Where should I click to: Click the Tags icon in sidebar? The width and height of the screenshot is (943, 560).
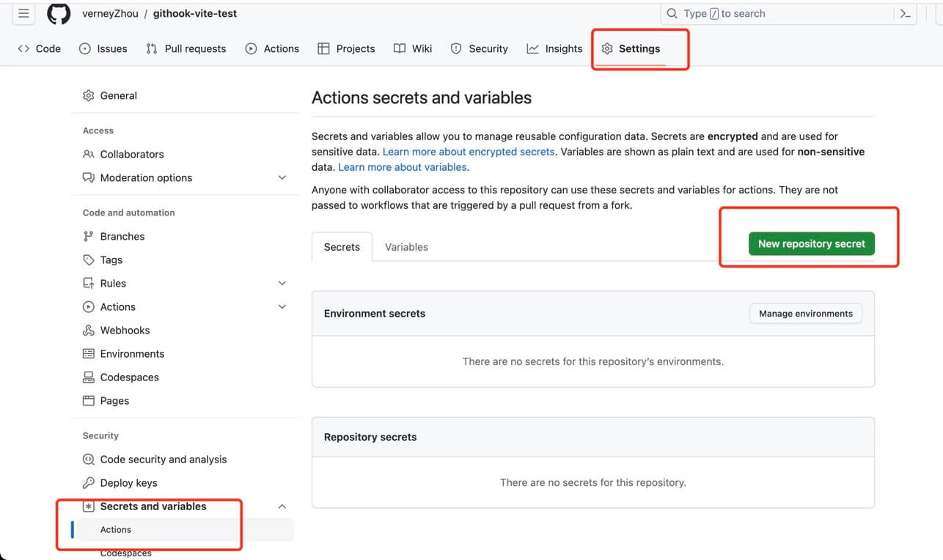89,260
